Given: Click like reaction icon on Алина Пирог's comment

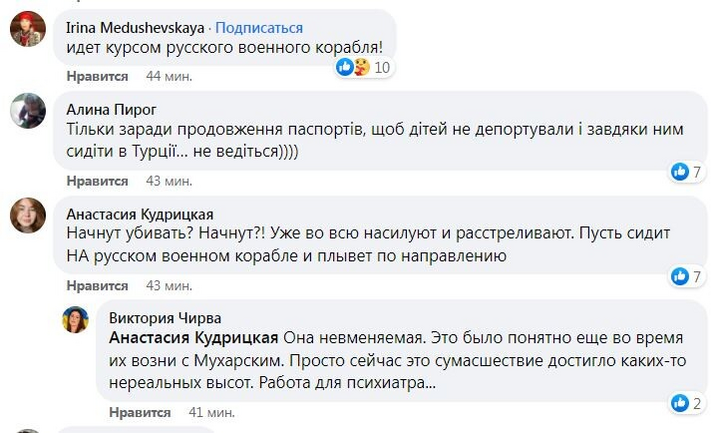Looking at the screenshot, I should click(680, 172).
